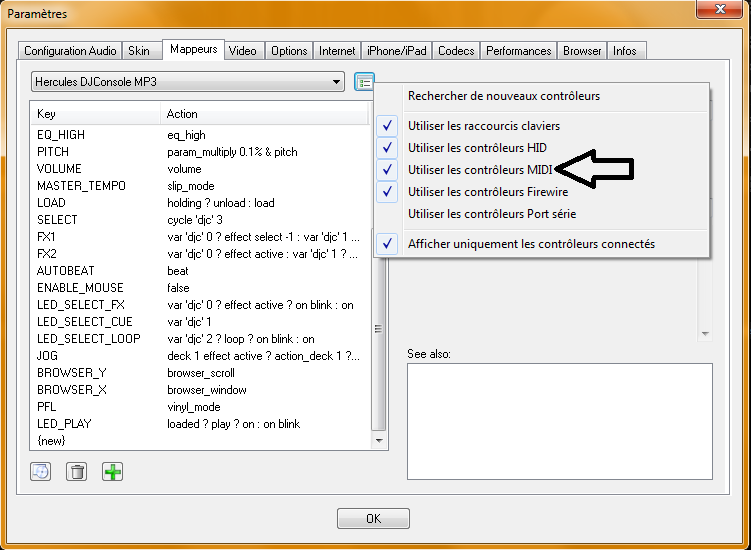Select the BROWSER_X mapping row

[x=201, y=390]
